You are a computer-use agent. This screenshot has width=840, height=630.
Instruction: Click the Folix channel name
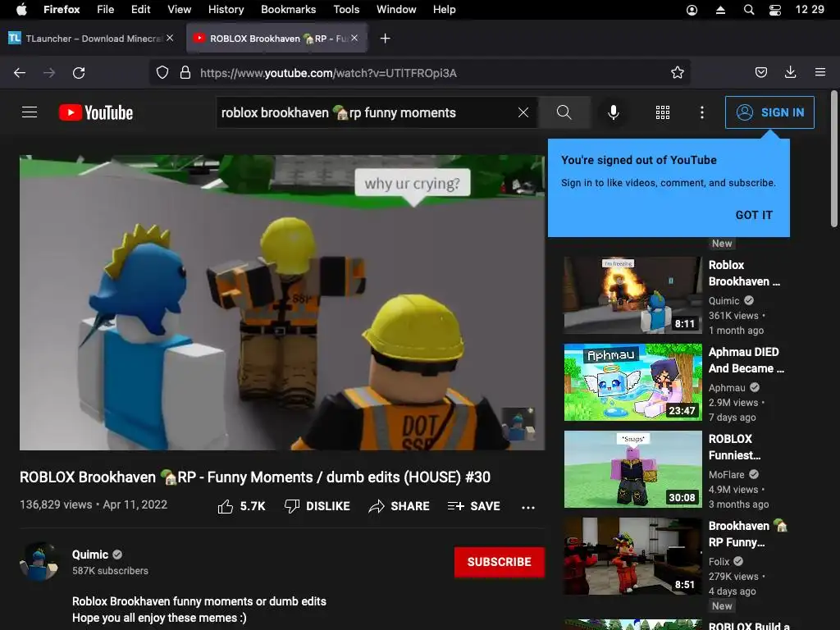pos(719,561)
